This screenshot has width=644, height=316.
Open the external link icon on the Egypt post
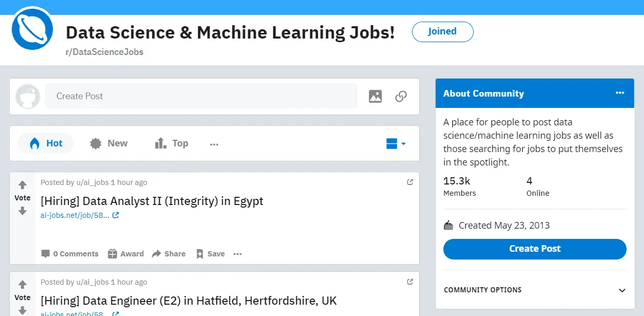pyautogui.click(x=409, y=182)
